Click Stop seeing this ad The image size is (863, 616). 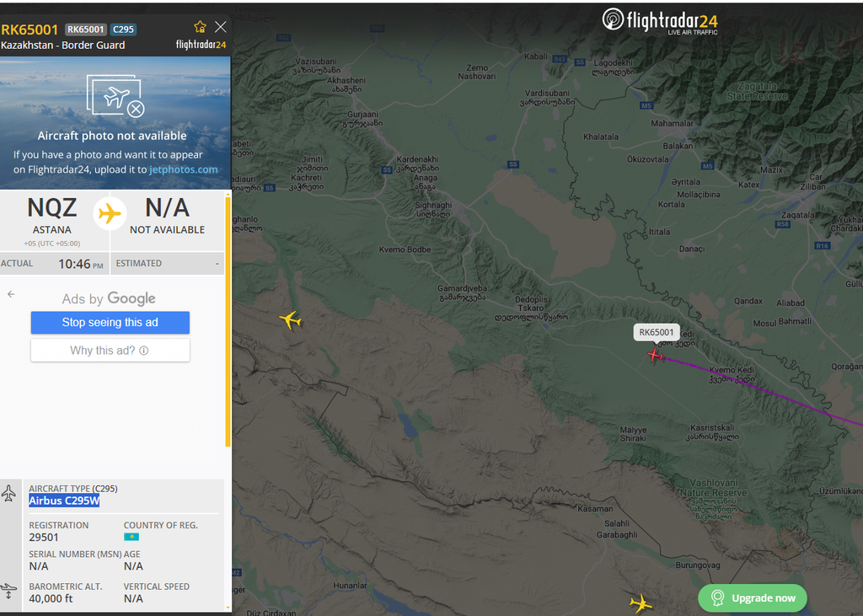110,323
